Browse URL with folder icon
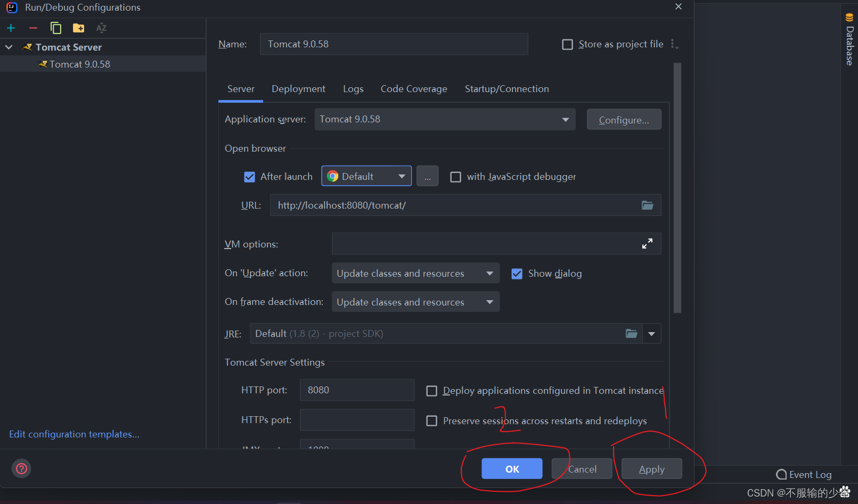The image size is (858, 504). (647, 205)
